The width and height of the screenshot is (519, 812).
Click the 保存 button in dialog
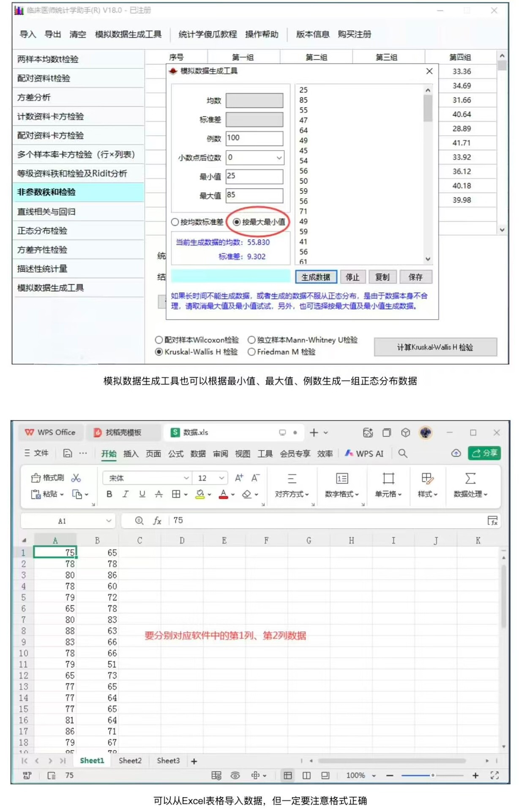point(415,277)
